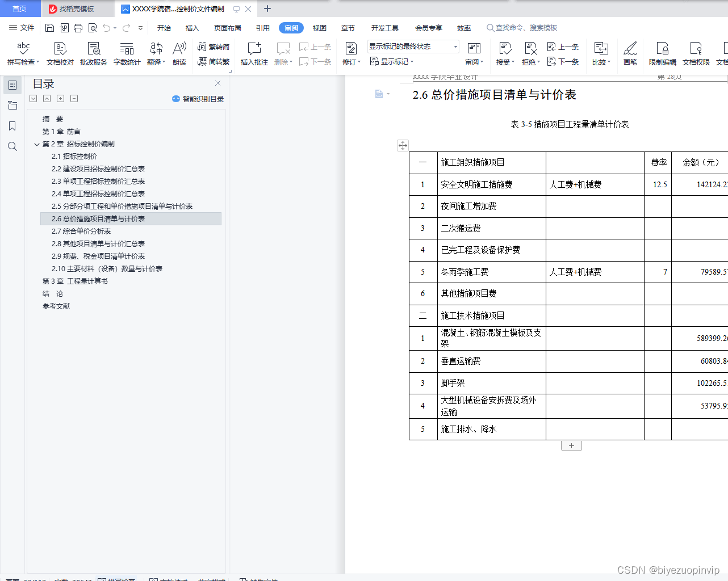Open the search icon in left sidebar

tap(12, 146)
